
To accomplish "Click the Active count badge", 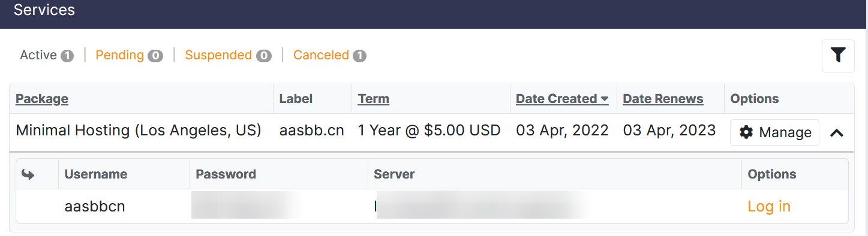I will coord(67,56).
